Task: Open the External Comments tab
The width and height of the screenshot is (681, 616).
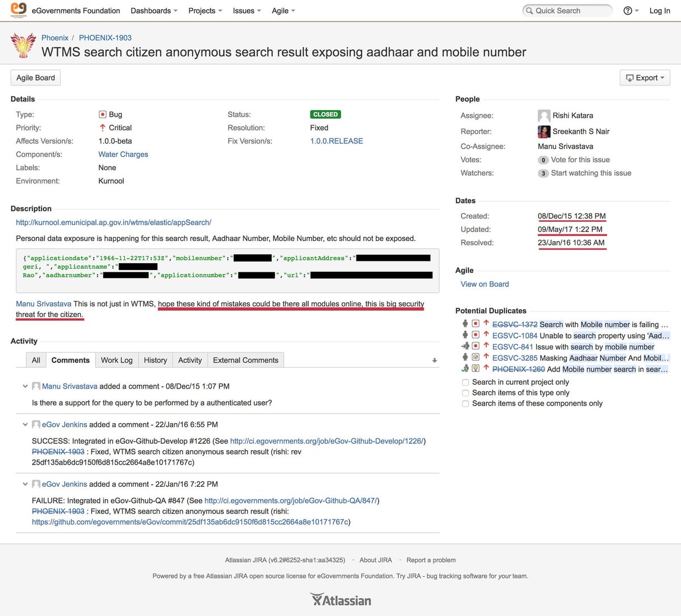Action: (246, 360)
